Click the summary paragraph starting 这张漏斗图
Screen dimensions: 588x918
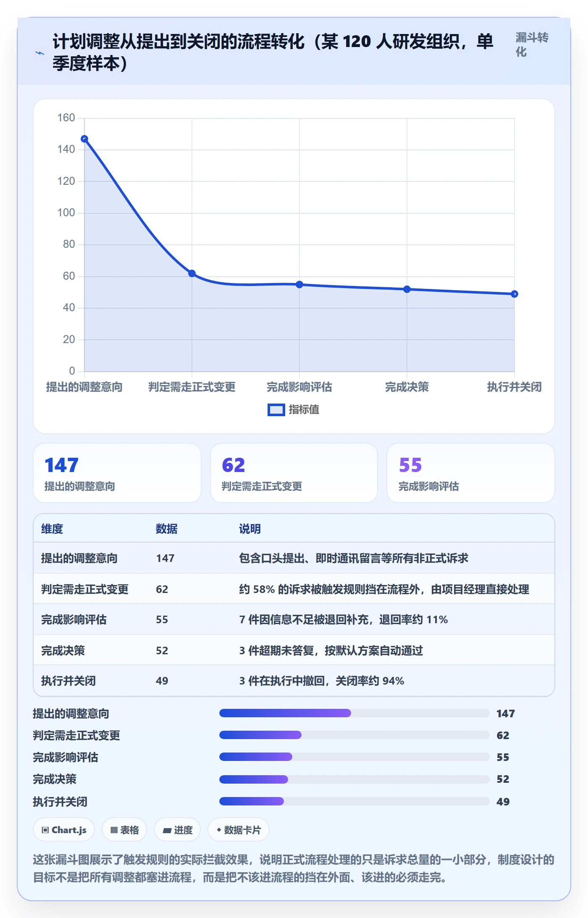pos(294,868)
